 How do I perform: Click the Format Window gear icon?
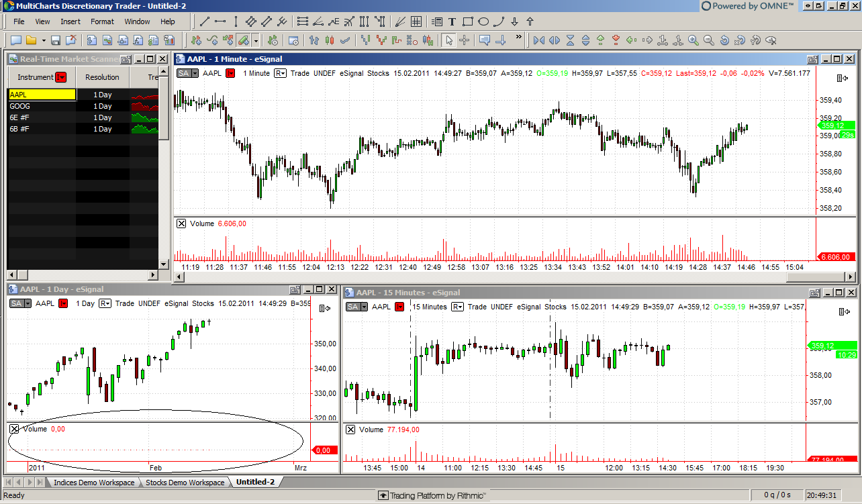click(x=293, y=40)
